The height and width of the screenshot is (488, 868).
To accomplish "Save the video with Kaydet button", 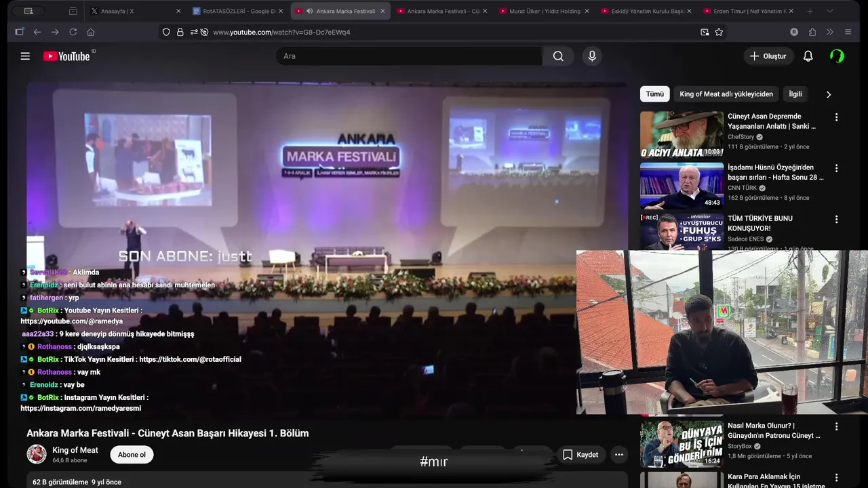I will 580,455.
